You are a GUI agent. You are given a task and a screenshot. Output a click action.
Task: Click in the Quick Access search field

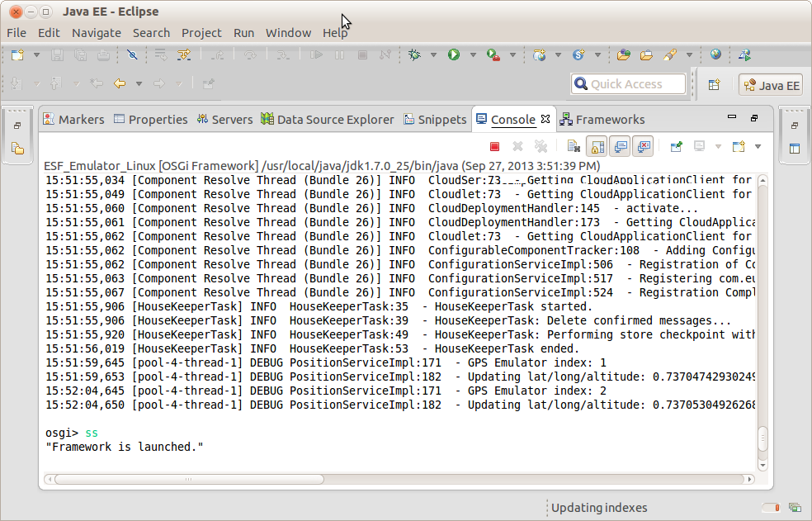pos(628,84)
